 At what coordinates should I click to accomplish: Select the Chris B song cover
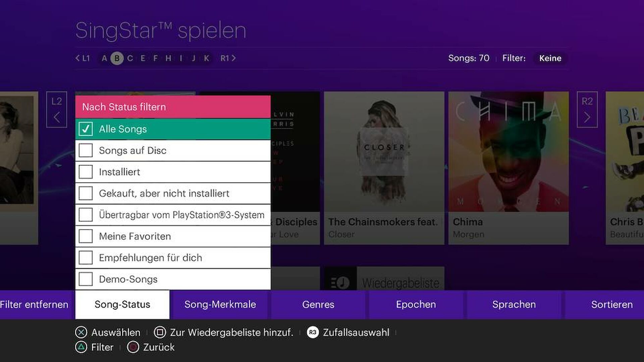click(625, 152)
